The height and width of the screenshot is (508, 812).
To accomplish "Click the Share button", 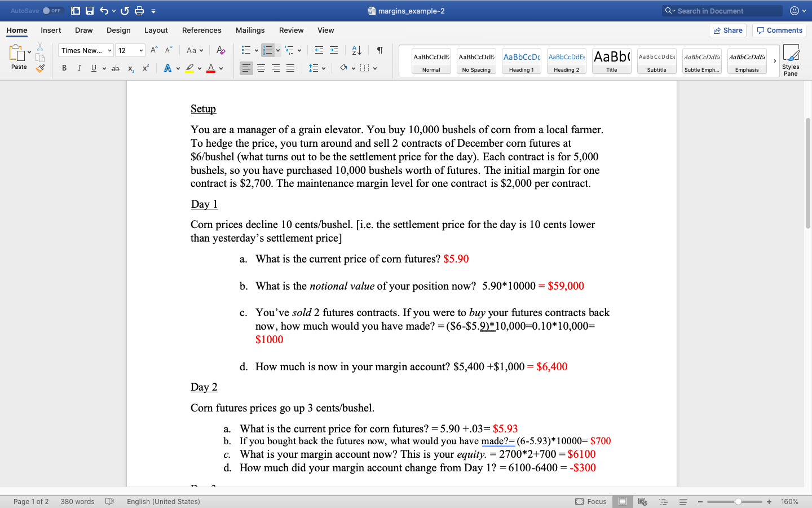I will coord(727,30).
